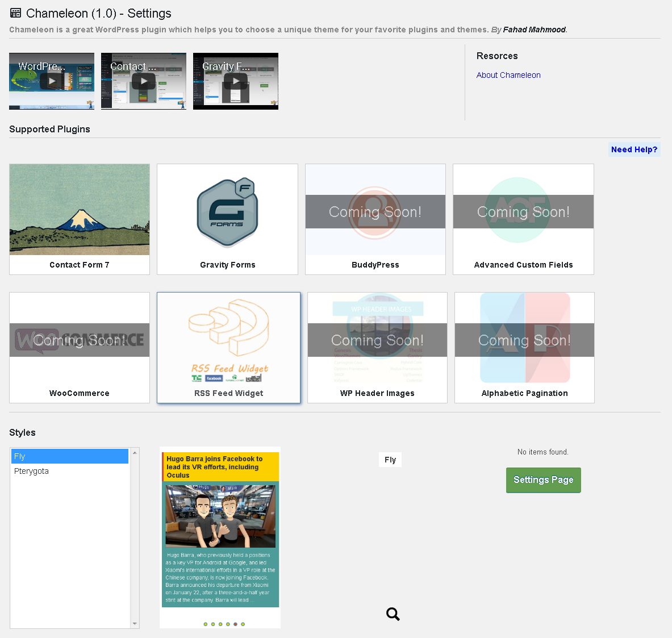Play the Gravity Forms video thumbnail
Screen dimensions: 672x638
(236, 81)
